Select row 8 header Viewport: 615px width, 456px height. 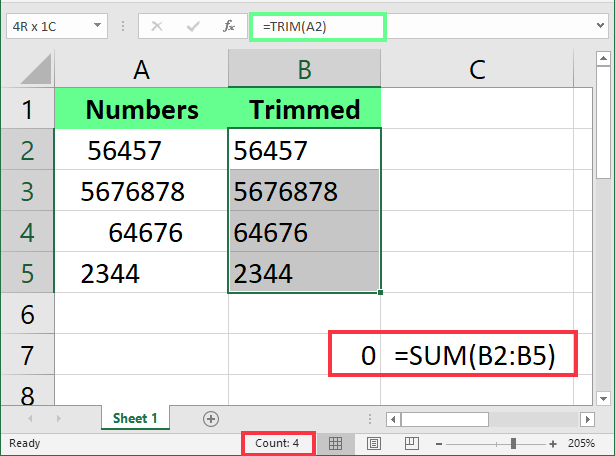coord(27,392)
